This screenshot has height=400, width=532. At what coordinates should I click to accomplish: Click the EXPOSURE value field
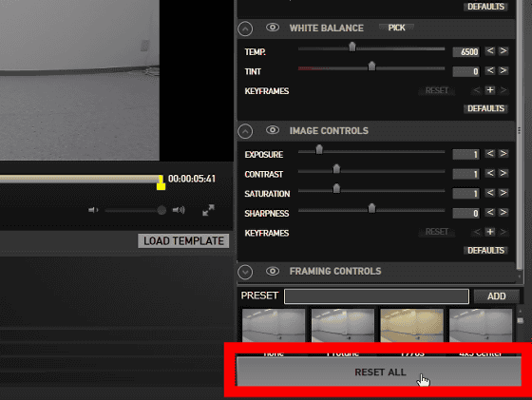pyautogui.click(x=466, y=154)
